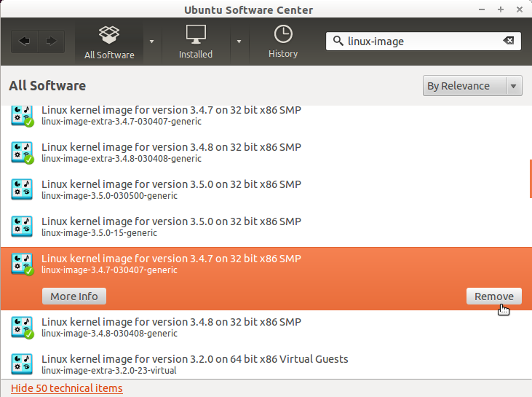Click the linux-image-extra-3.4.8-030408-generic package icon
Viewport: 532px width, 397px height.
click(22, 152)
